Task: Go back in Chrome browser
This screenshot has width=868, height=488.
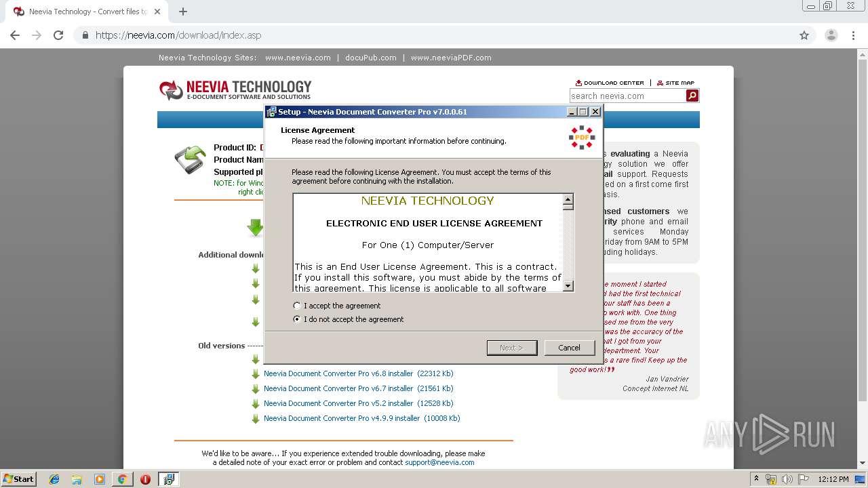Action: pyautogui.click(x=15, y=35)
